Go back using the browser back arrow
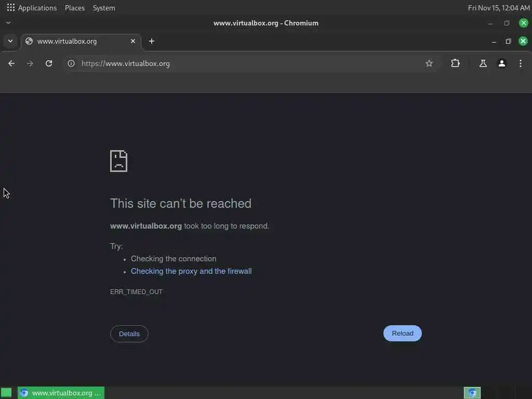Image resolution: width=532 pixels, height=399 pixels. point(11,63)
